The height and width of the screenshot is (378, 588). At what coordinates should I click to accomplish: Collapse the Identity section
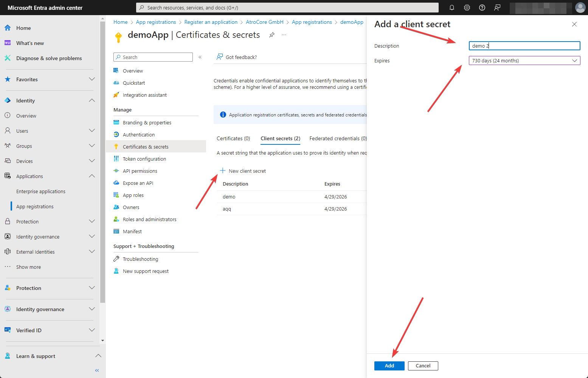pyautogui.click(x=92, y=100)
